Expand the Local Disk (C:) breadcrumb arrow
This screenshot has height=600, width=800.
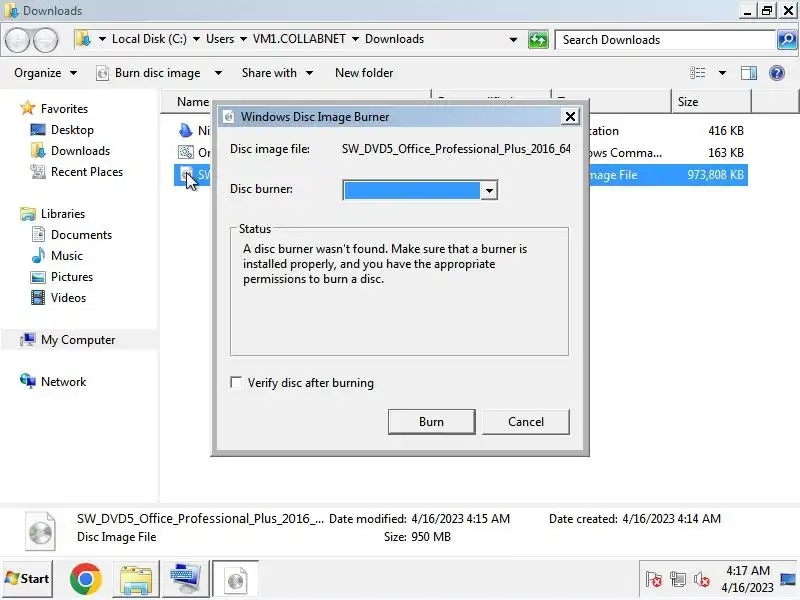[196, 39]
